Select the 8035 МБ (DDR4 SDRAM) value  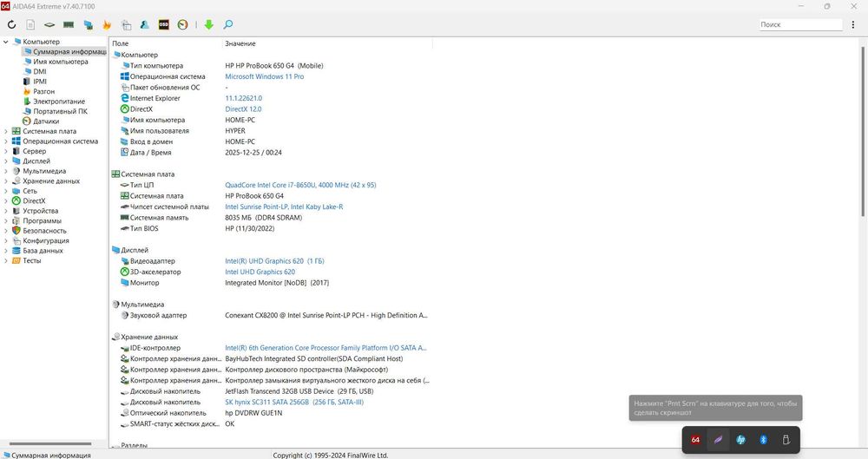tap(264, 218)
